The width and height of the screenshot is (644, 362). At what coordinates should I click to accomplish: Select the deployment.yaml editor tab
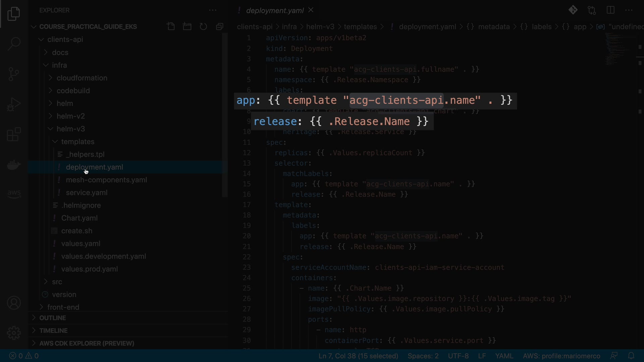tap(274, 10)
